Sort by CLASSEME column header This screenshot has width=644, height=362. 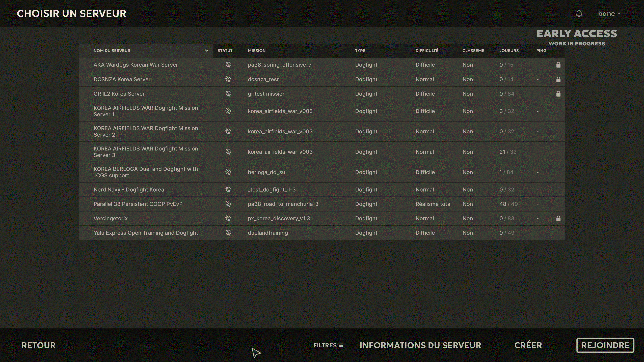click(x=473, y=50)
